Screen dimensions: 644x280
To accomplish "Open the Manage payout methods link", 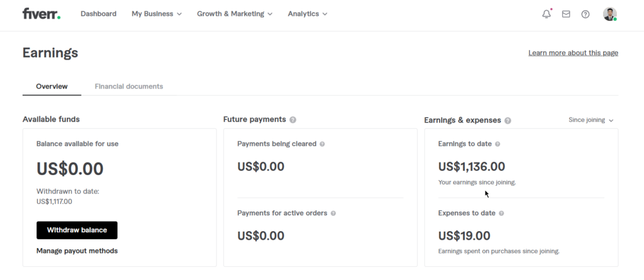I will click(x=77, y=251).
